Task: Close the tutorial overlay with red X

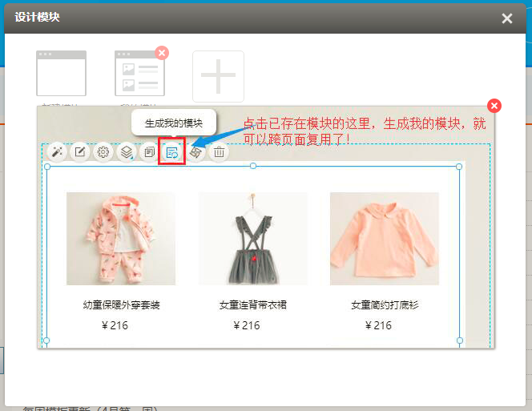Action: click(494, 106)
